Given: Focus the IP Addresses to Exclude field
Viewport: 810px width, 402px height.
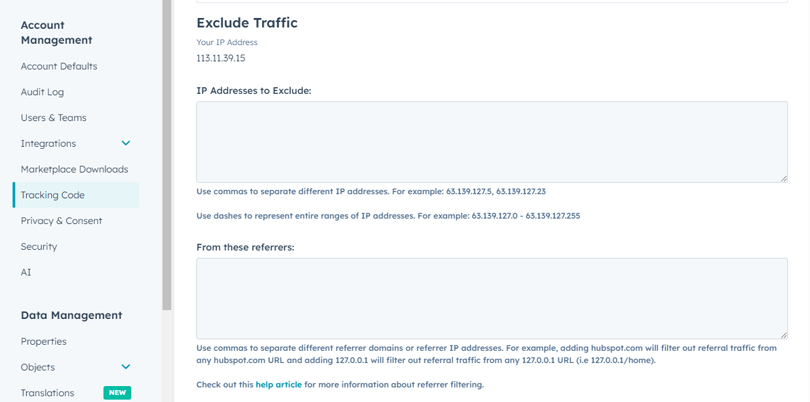Looking at the screenshot, I should [x=492, y=142].
